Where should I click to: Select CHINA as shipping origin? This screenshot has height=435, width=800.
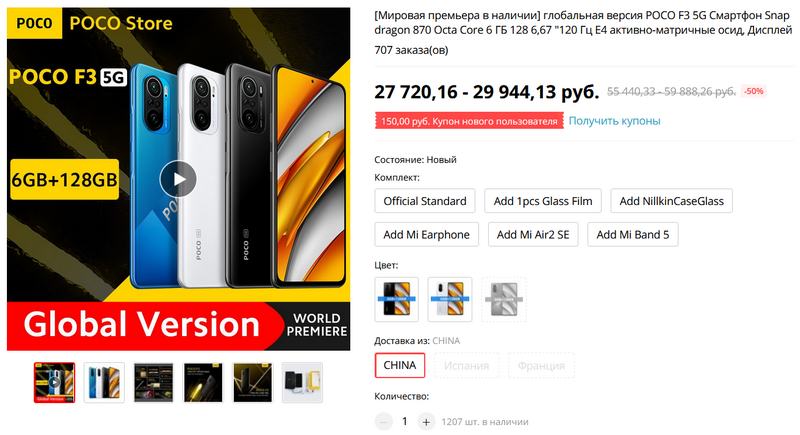coord(400,365)
